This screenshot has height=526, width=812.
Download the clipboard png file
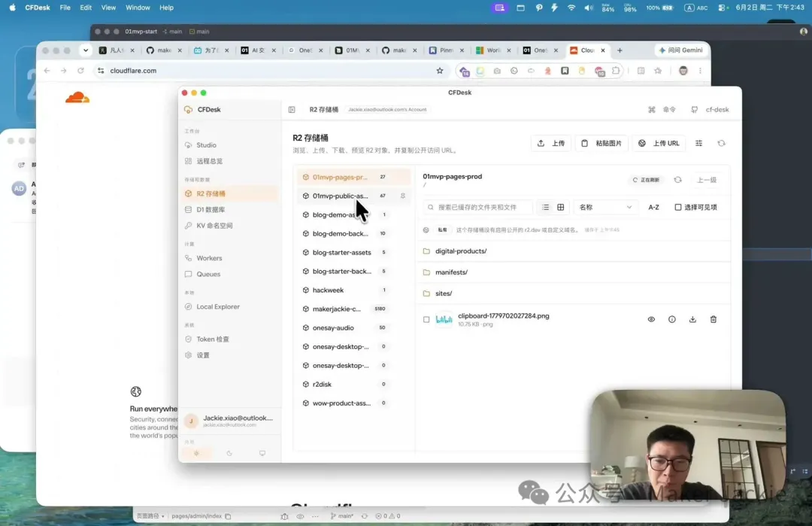[692, 320]
